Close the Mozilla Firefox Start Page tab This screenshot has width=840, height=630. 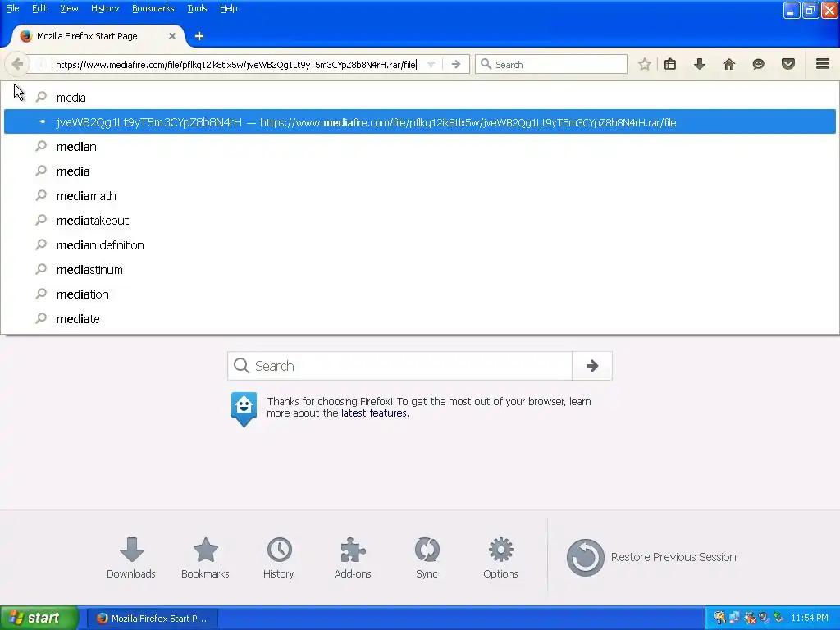pyautogui.click(x=172, y=36)
